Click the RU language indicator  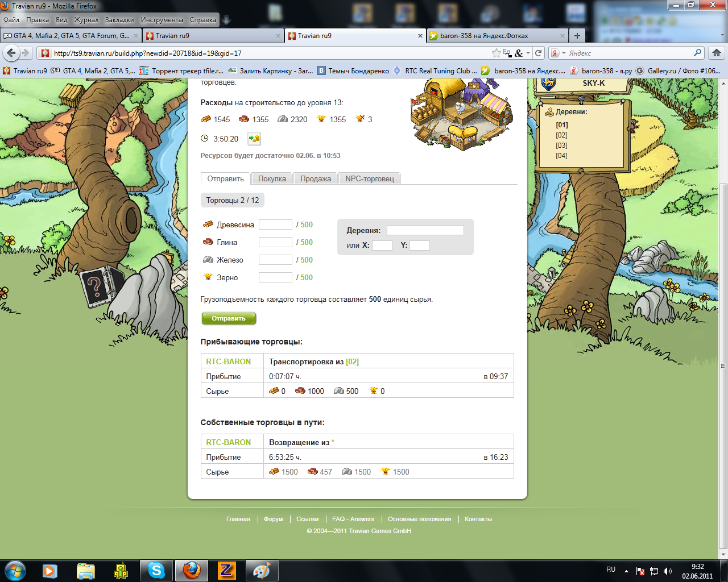611,569
